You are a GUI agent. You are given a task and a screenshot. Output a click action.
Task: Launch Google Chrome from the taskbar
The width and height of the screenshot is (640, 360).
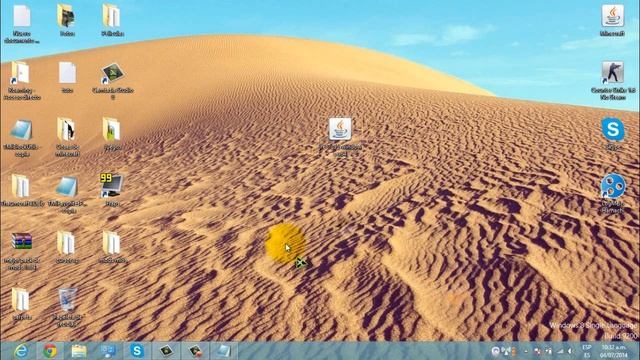coord(50,351)
